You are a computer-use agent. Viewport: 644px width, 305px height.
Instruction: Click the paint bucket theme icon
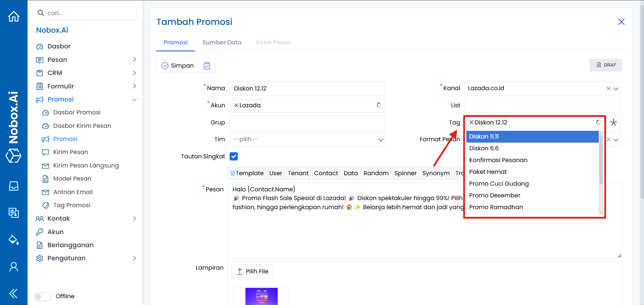coord(14,240)
